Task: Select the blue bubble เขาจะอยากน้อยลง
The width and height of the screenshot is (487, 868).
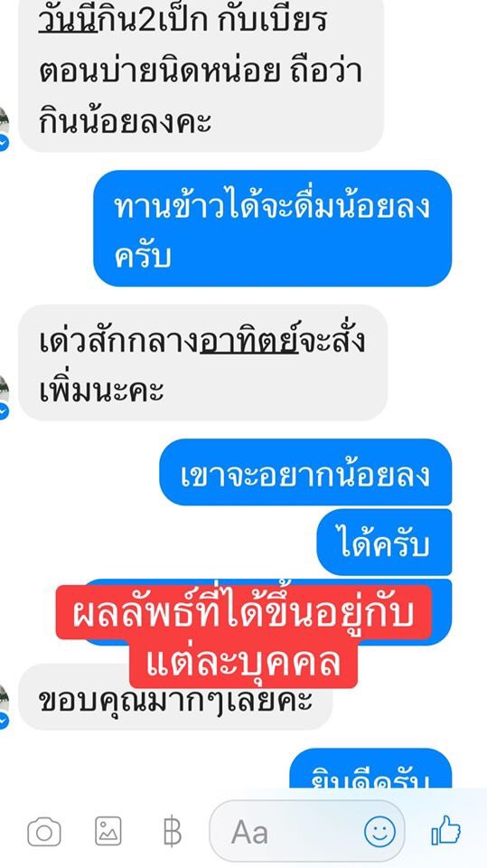Action: [305, 472]
